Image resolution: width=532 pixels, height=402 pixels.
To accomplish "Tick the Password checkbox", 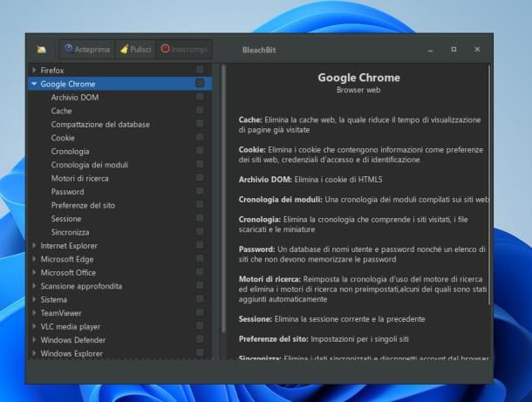I will tap(200, 191).
